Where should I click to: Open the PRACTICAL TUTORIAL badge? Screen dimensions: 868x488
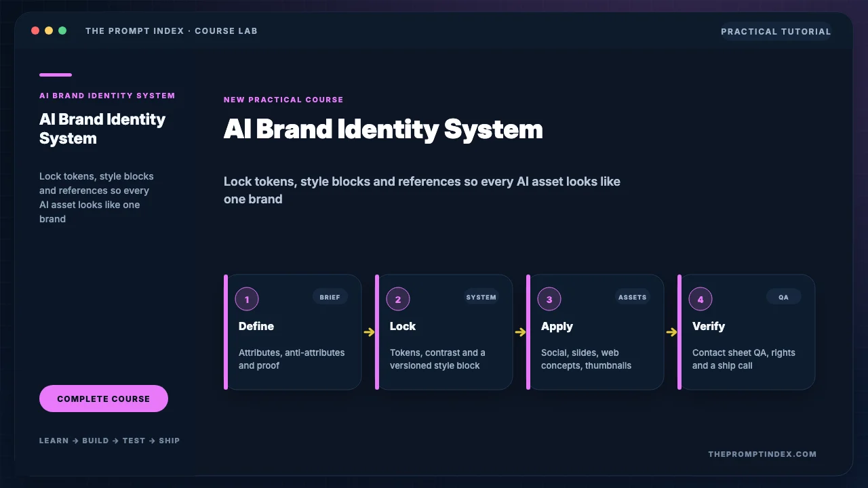[x=776, y=31]
